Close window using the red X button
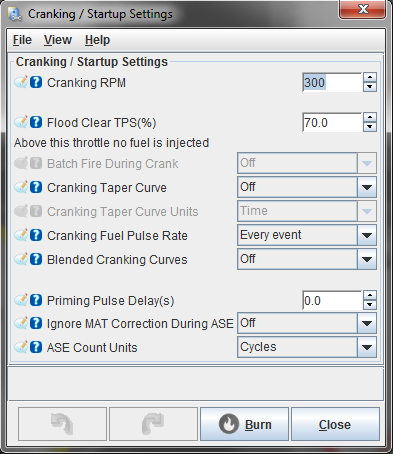Image resolution: width=393 pixels, height=454 pixels. (363, 9)
